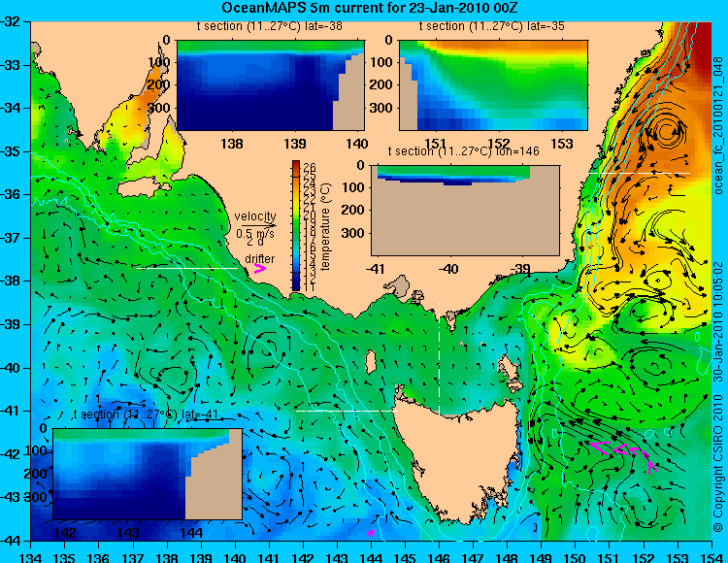Screen dimensions: 728x563
Task: Click the white dashed vertical lon=146 section line
Action: pyautogui.click(x=439, y=358)
